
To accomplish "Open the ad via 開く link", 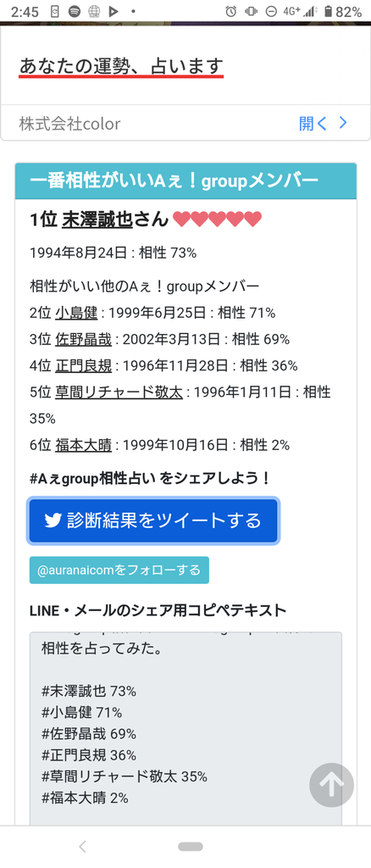I will (x=313, y=124).
